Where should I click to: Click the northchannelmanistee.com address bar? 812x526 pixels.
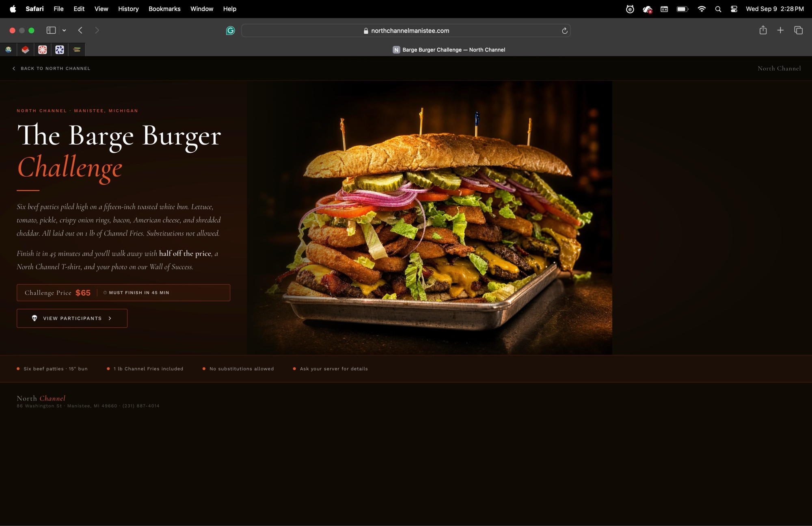click(406, 30)
